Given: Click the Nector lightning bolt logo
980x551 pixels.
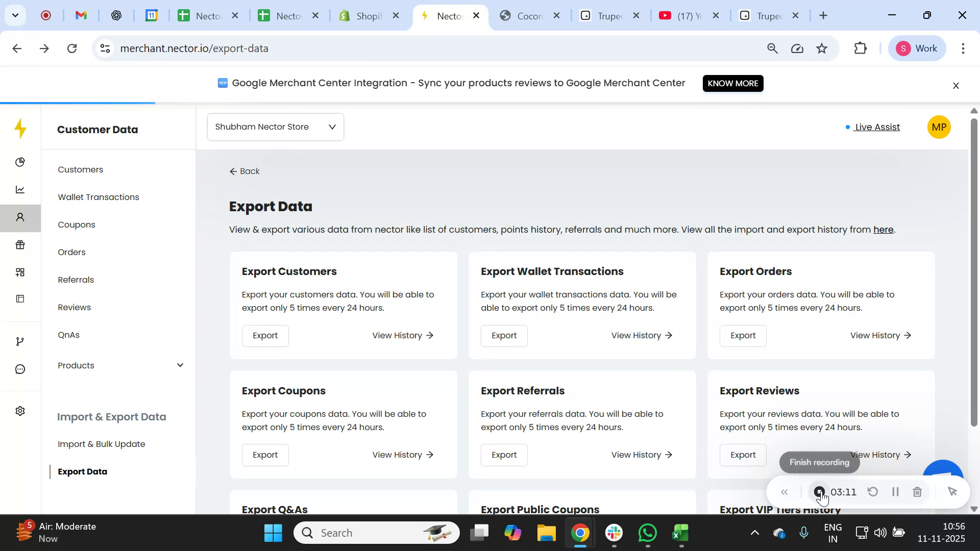Looking at the screenshot, I should pyautogui.click(x=20, y=129).
